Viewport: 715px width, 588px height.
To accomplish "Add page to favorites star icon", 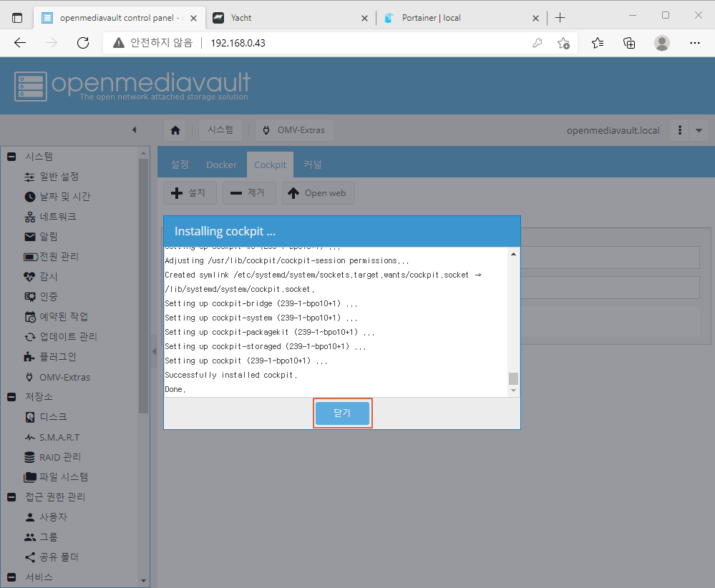I will click(x=563, y=43).
